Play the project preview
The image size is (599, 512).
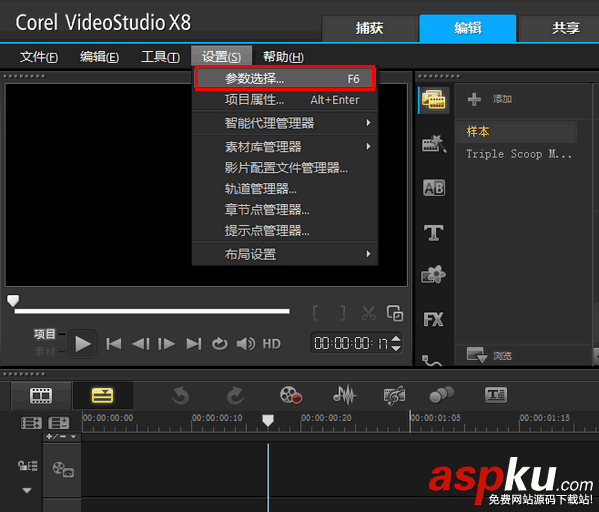tap(83, 344)
